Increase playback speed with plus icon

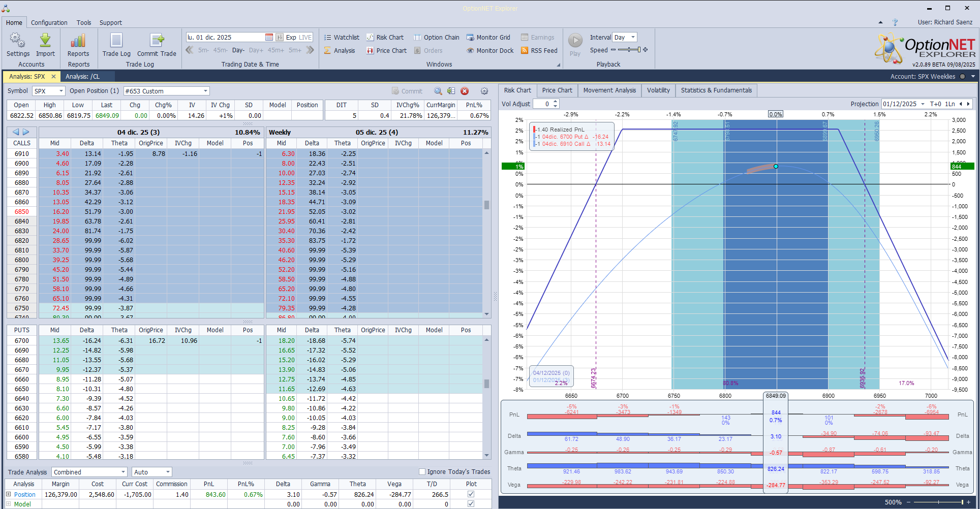coord(646,50)
